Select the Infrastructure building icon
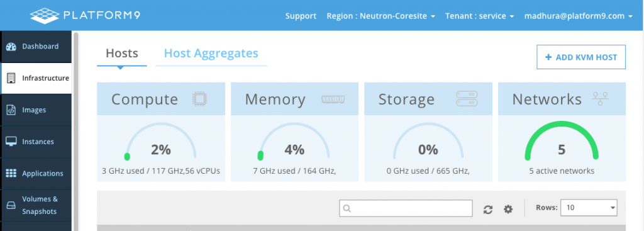This screenshot has width=644, height=231. [x=11, y=78]
